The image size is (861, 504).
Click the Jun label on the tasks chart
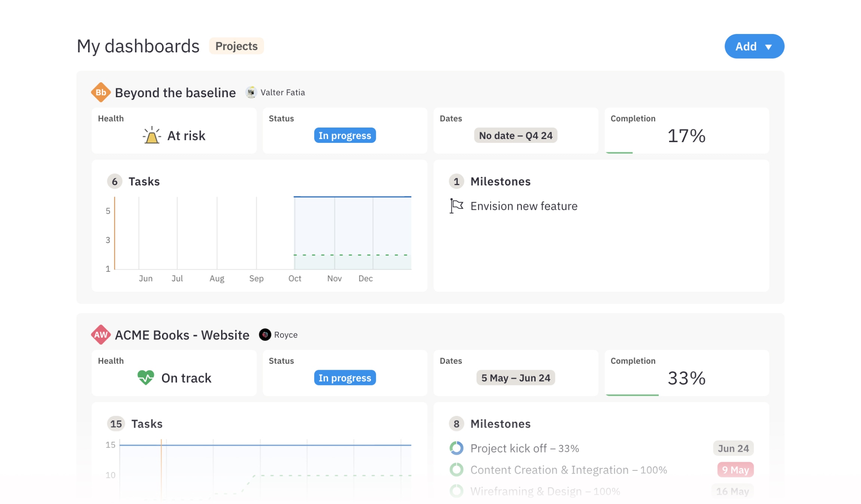pyautogui.click(x=145, y=279)
